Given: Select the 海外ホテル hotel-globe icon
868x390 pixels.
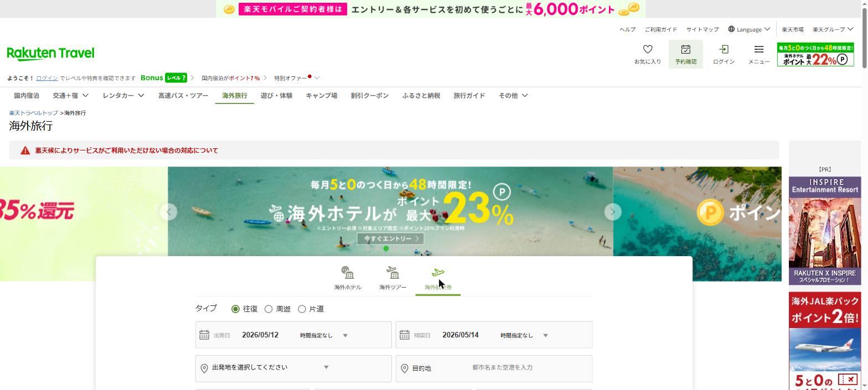Looking at the screenshot, I should coord(348,273).
